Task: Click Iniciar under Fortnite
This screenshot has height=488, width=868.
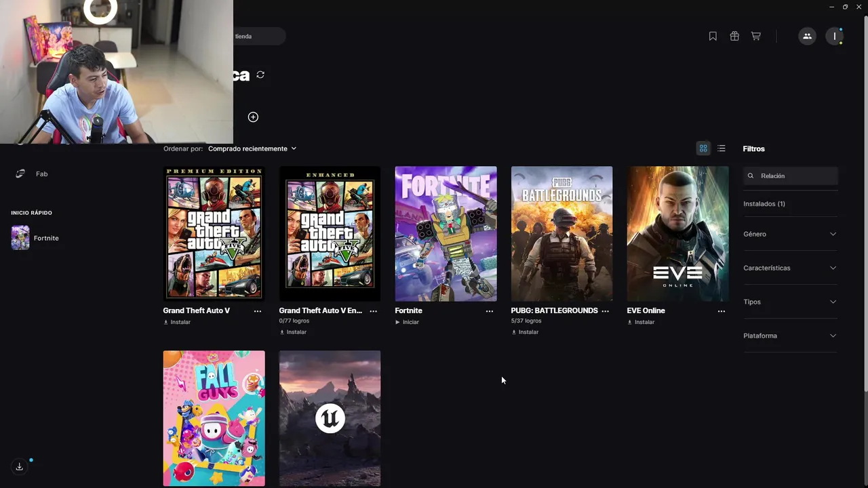Action: click(x=407, y=322)
